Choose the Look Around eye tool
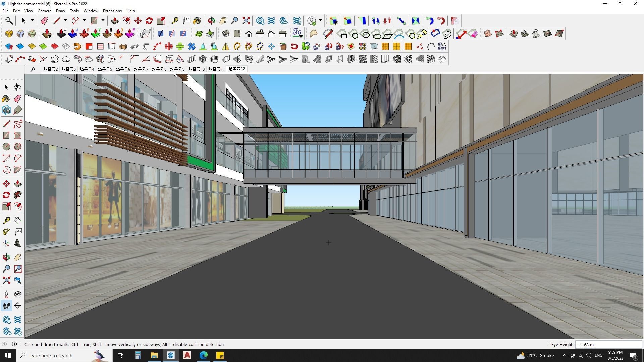 click(18, 294)
